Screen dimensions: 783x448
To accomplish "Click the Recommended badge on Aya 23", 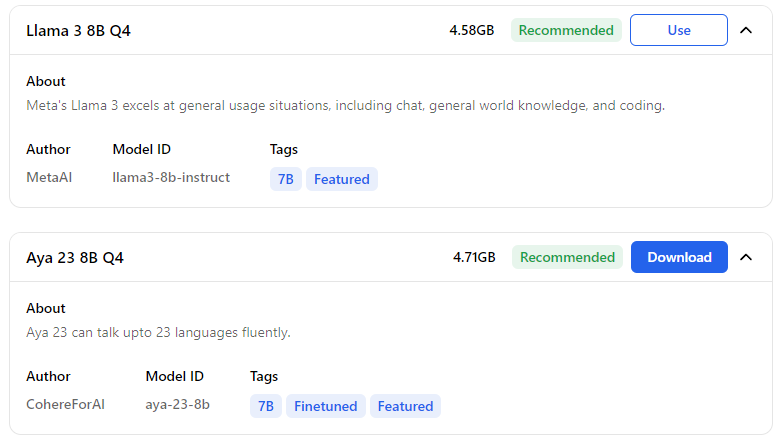I will 567,257.
